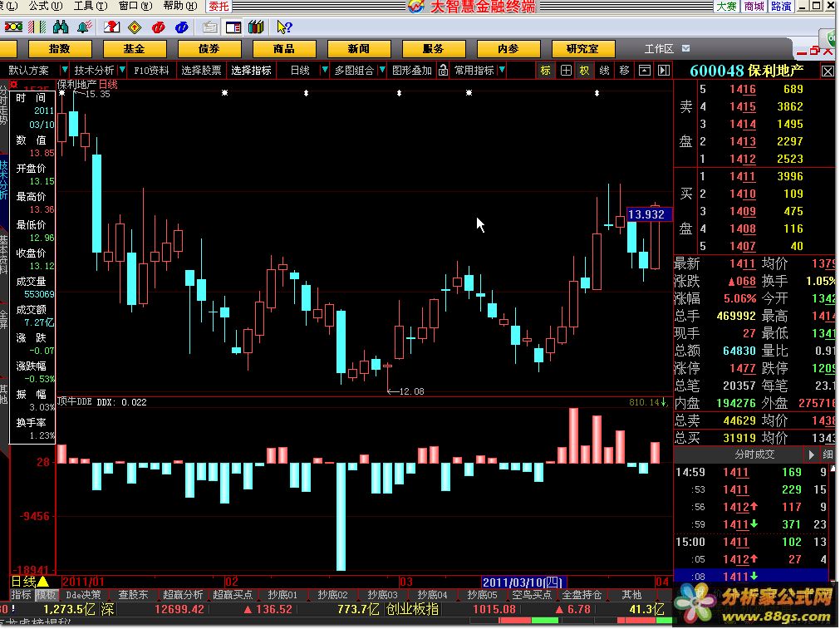This screenshot has width=840, height=629.
Task: Click the striped color bars toolbar icon
Action: 37,27
